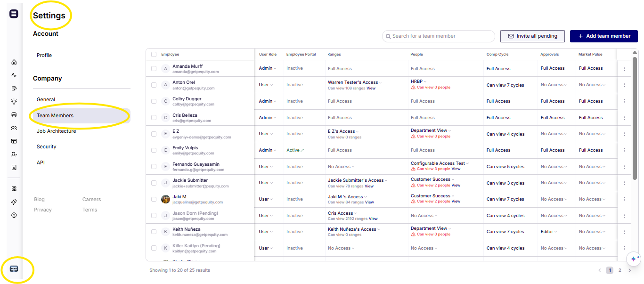This screenshot has height=284, width=644.
Task: Click the team member search field
Action: click(439, 36)
